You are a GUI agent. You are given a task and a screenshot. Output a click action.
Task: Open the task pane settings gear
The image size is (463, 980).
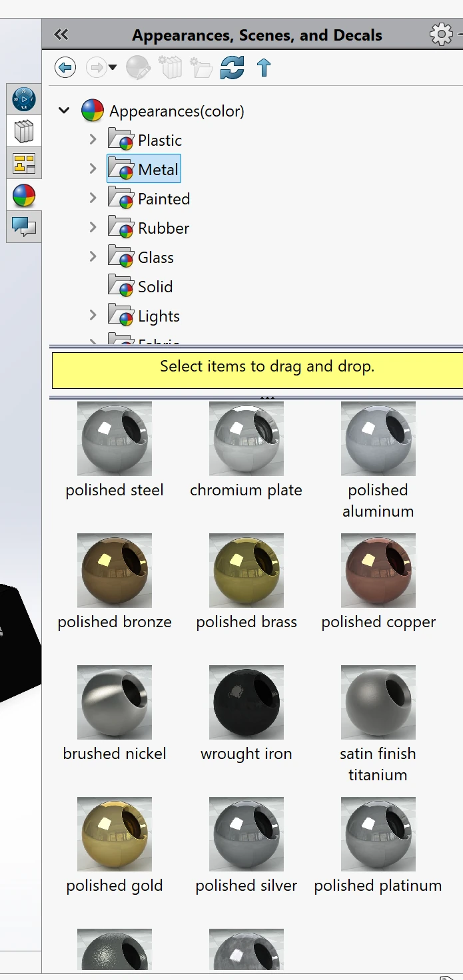tap(441, 34)
